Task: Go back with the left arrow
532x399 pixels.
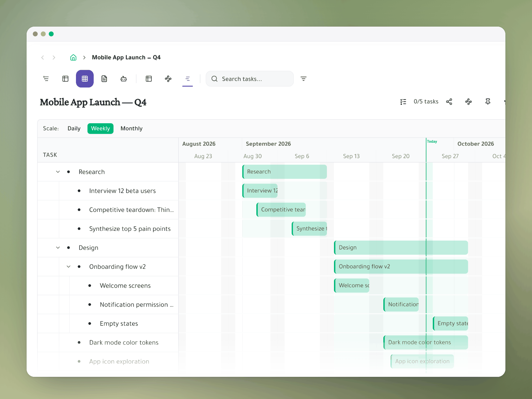Action: (x=43, y=57)
